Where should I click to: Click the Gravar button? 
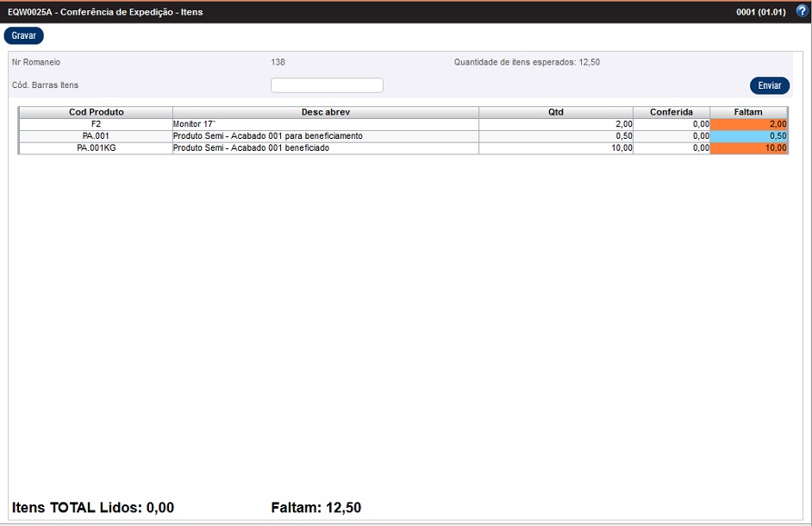[24, 36]
